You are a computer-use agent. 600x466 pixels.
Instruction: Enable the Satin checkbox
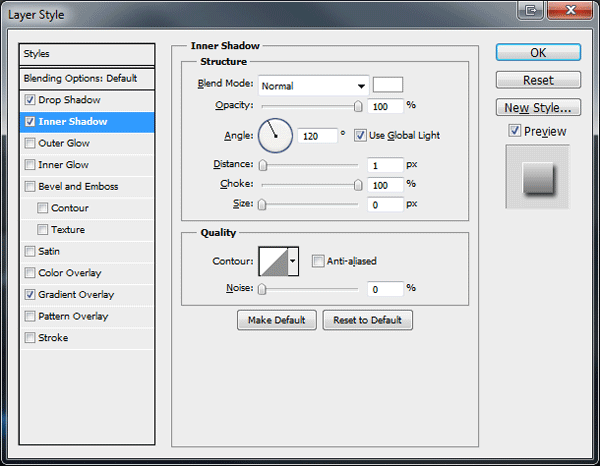tap(30, 251)
